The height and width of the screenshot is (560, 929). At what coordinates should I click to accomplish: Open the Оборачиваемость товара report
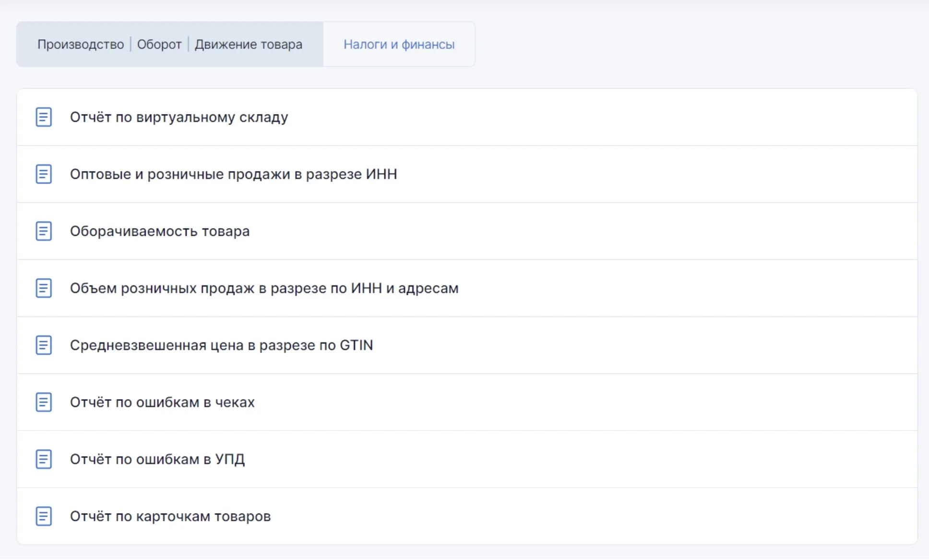(x=160, y=231)
